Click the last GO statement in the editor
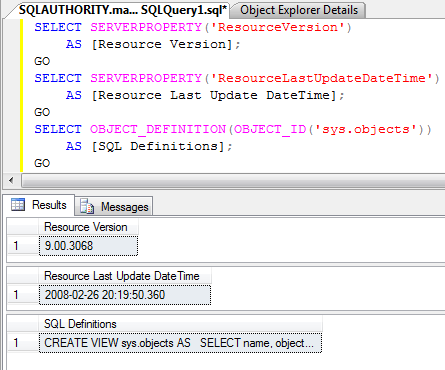Screen dimensions: 445x370 [42, 163]
